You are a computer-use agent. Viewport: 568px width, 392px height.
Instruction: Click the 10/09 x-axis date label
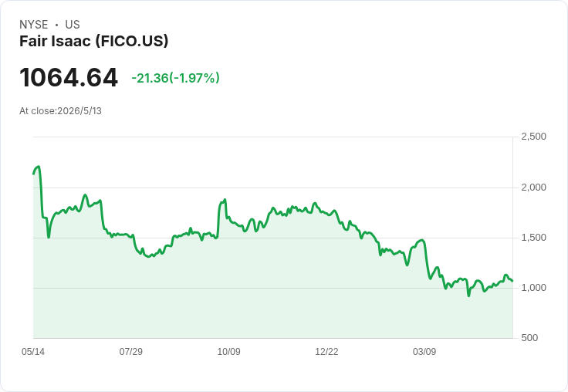coord(228,351)
